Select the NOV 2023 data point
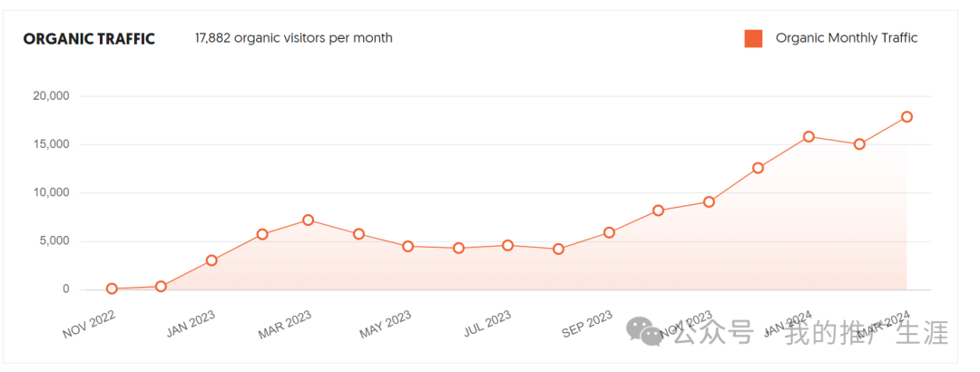The height and width of the screenshot is (372, 980). [709, 202]
